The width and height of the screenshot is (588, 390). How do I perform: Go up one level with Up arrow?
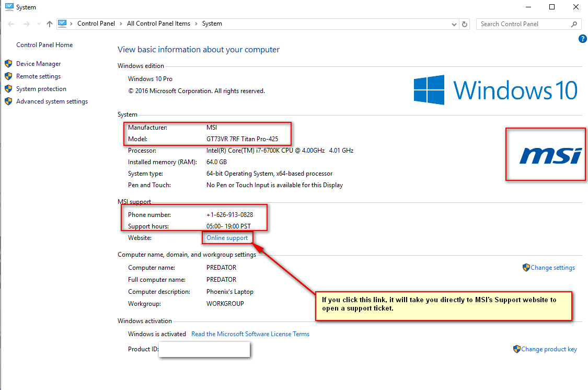click(x=50, y=24)
